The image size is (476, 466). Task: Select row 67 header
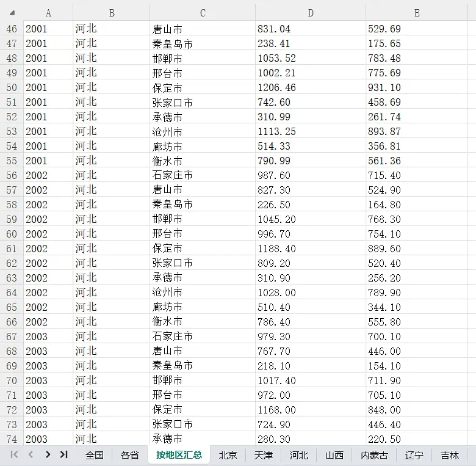click(12, 337)
